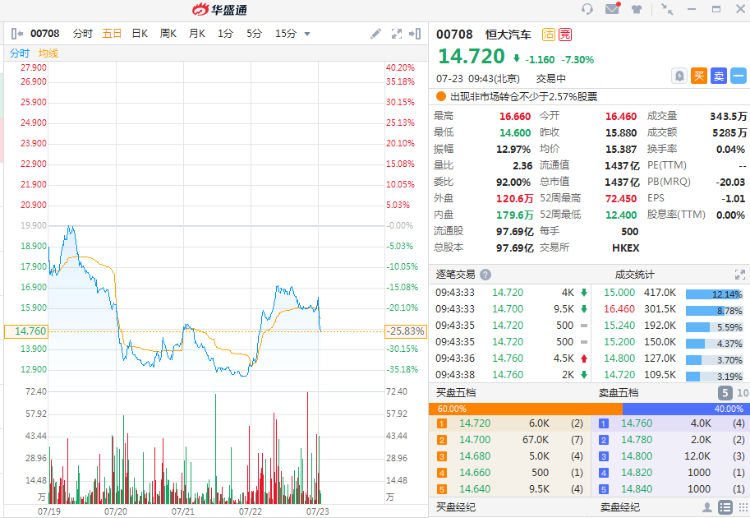Image resolution: width=750 pixels, height=518 pixels.
Task: Remove stock from watchlist minus button
Action: click(739, 76)
